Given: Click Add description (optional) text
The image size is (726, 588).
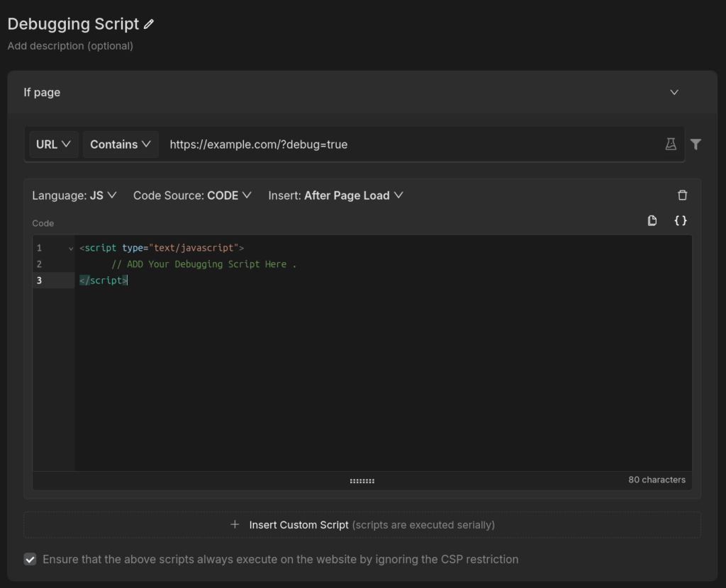Looking at the screenshot, I should tap(70, 46).
